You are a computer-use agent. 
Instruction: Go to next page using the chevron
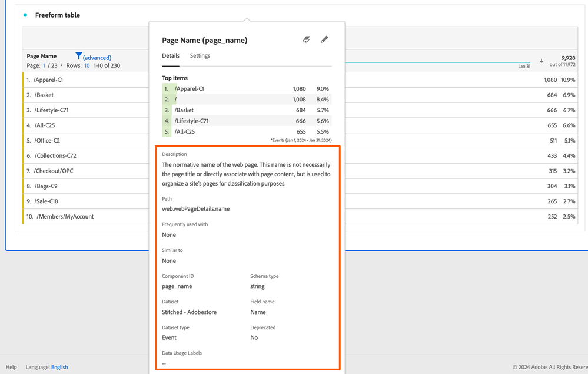pyautogui.click(x=61, y=65)
